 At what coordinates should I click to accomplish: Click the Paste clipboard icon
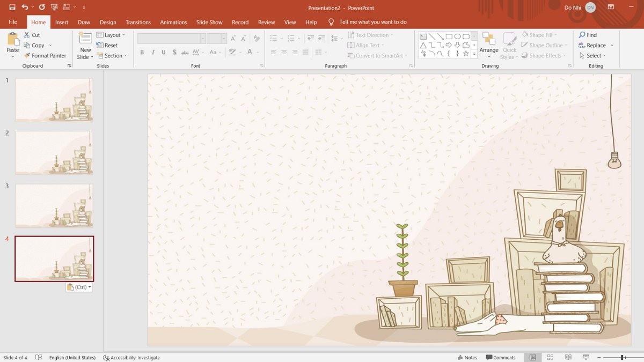[x=13, y=39]
